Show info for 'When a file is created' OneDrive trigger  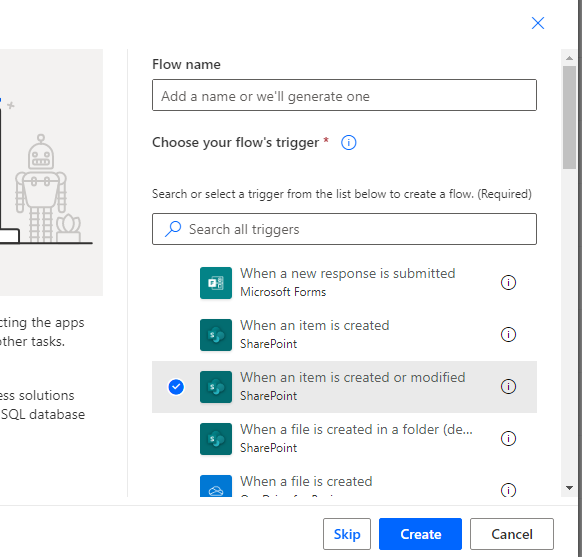(508, 490)
